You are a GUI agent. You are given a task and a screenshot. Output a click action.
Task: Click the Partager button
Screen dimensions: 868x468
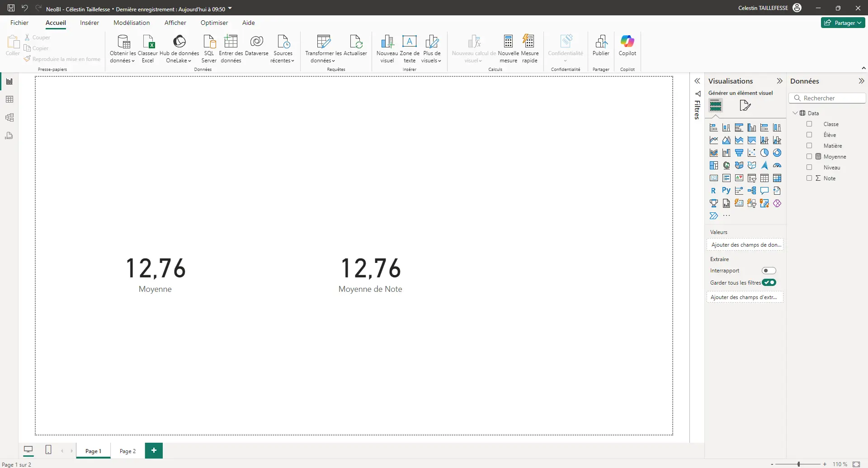pyautogui.click(x=843, y=23)
